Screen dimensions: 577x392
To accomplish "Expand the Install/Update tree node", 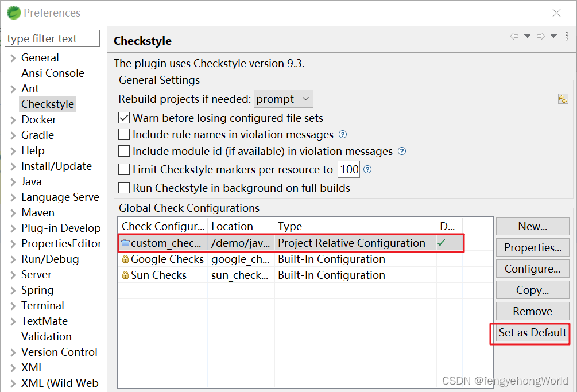I will 13,166.
